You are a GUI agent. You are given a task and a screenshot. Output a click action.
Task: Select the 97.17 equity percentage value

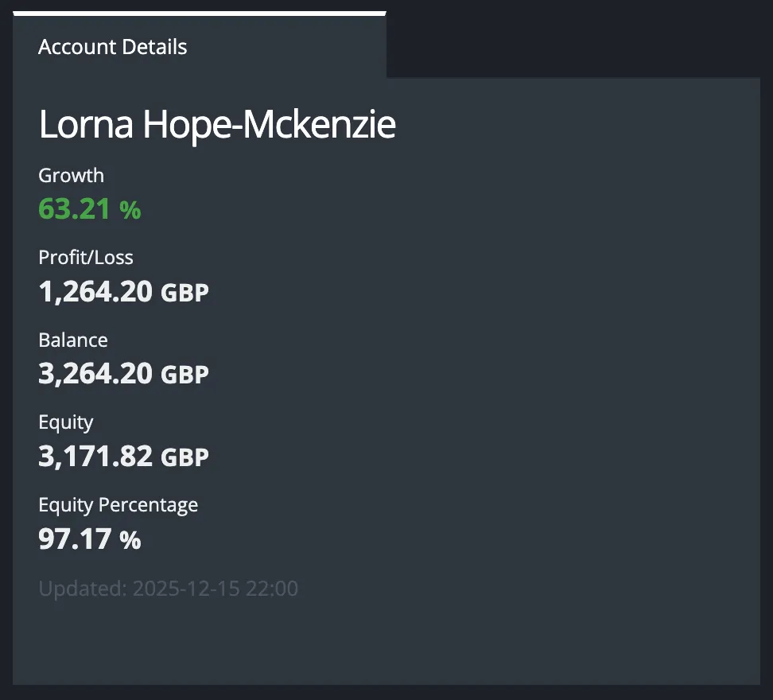pos(76,539)
